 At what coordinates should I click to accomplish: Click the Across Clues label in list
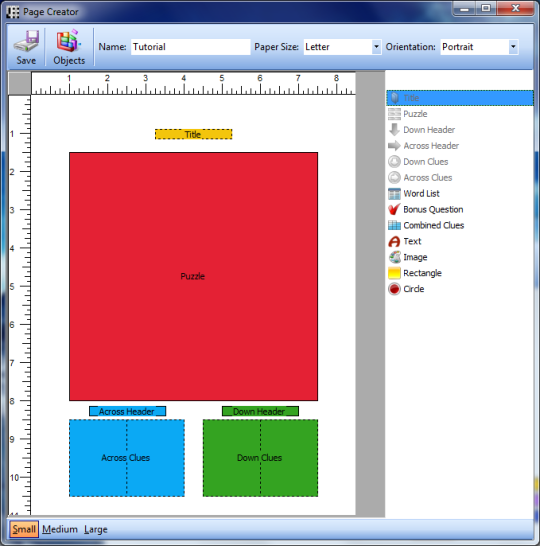[x=428, y=178]
